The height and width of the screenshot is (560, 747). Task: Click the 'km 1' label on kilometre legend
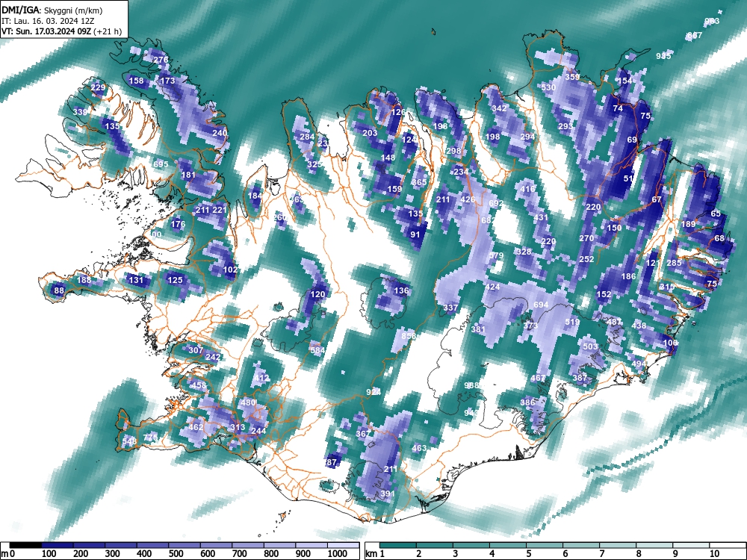pos(376,554)
